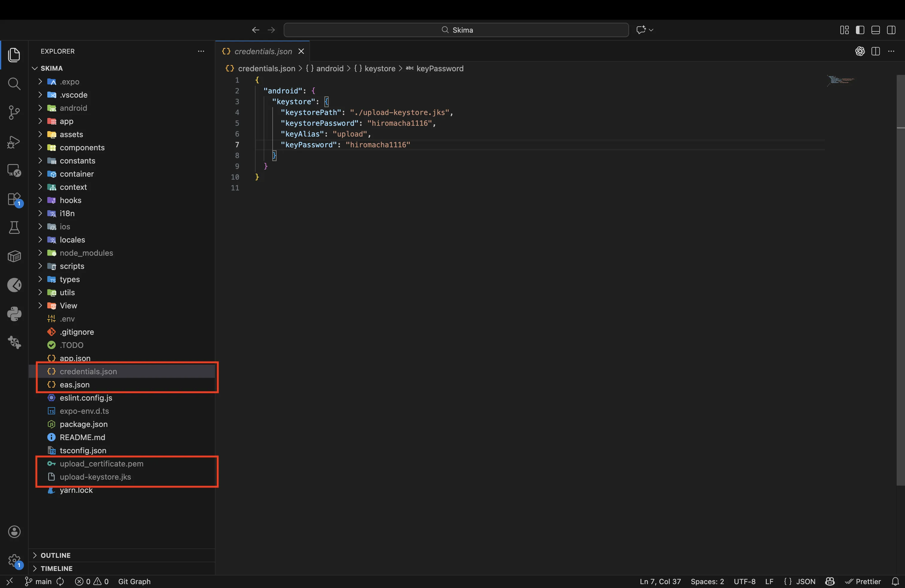The height and width of the screenshot is (588, 905).
Task: Expand the components folder
Action: pos(82,148)
